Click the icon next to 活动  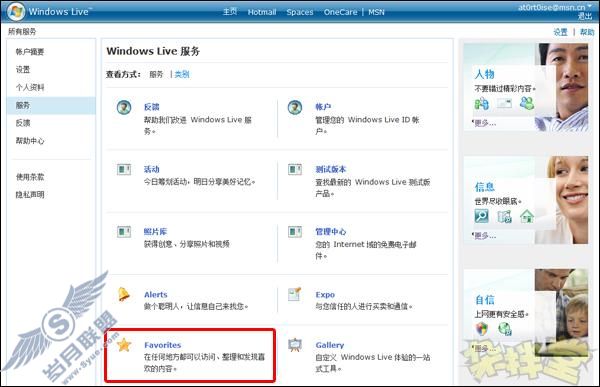(x=124, y=169)
